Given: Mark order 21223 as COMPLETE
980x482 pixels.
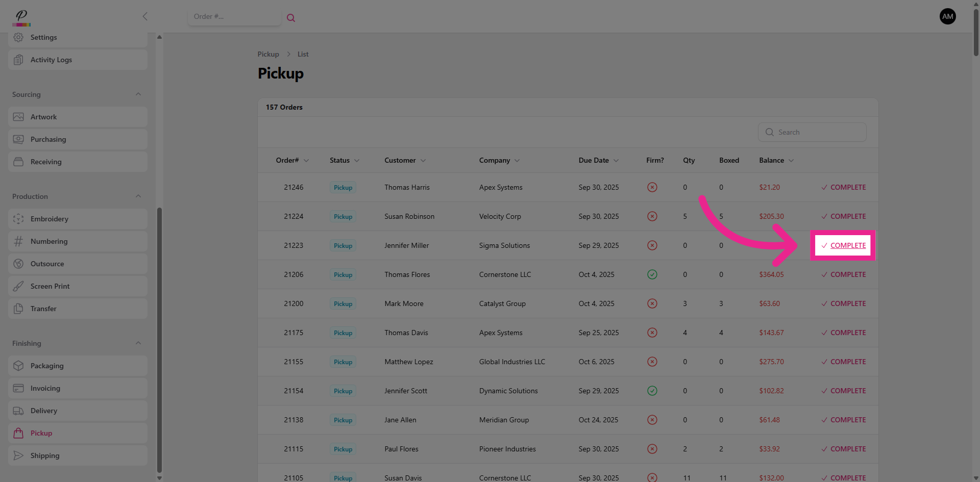Looking at the screenshot, I should [x=843, y=245].
